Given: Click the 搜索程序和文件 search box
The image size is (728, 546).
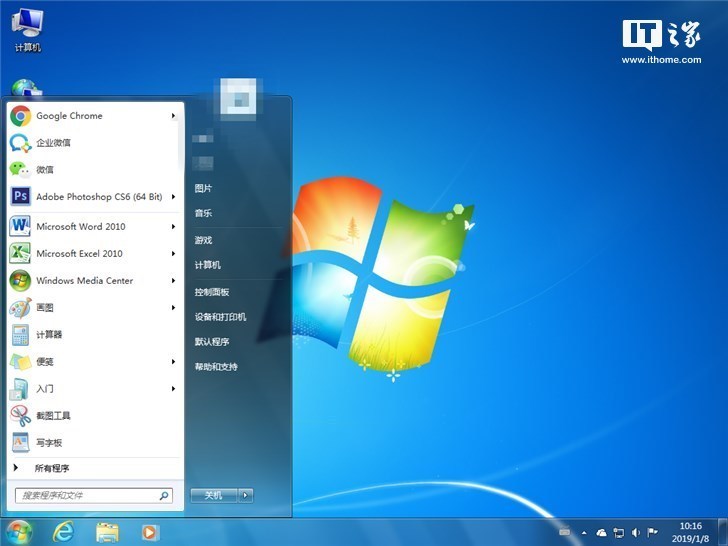Looking at the screenshot, I should pyautogui.click(x=94, y=495).
